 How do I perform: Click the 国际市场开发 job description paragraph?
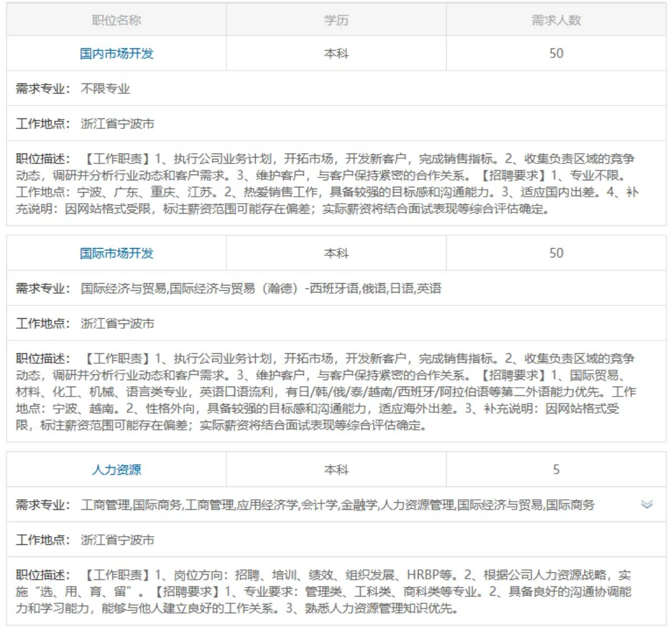point(327,392)
